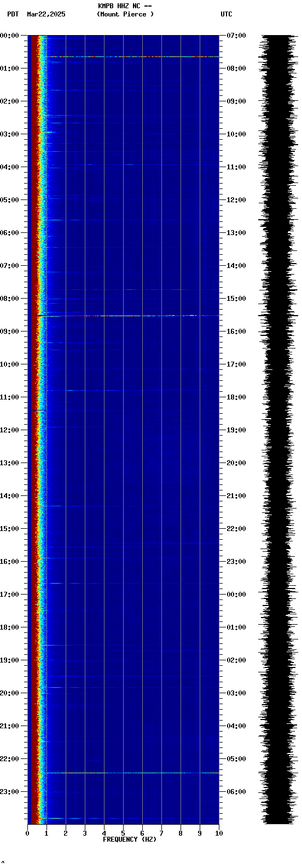Pick 02:00 on the UTC time axis
The width and height of the screenshot is (302, 868).
(236, 660)
